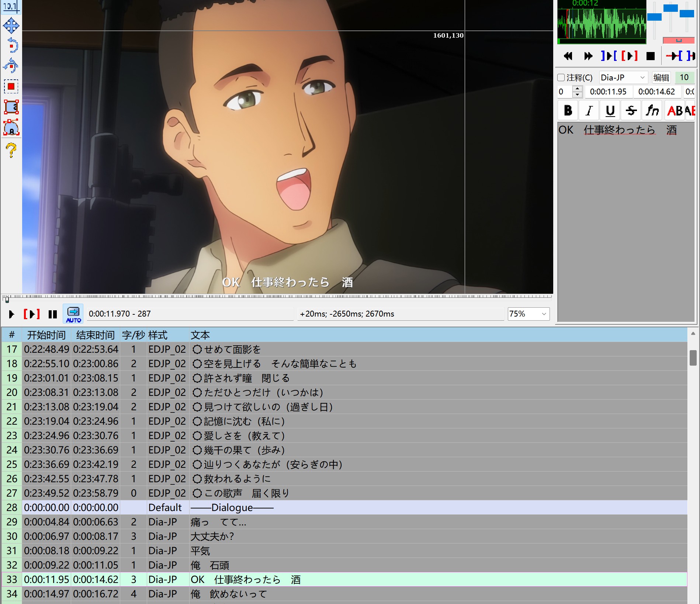Play current line audio red brackets

coord(630,56)
